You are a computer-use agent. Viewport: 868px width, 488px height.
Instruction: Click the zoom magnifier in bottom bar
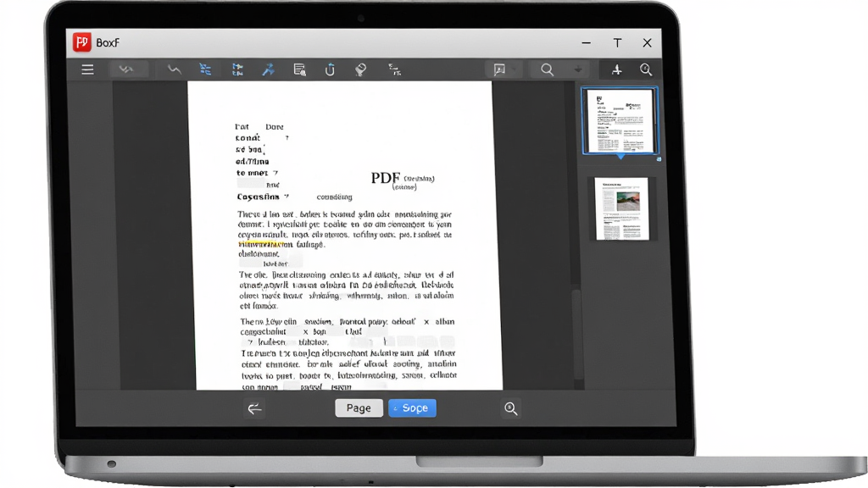[x=510, y=409]
